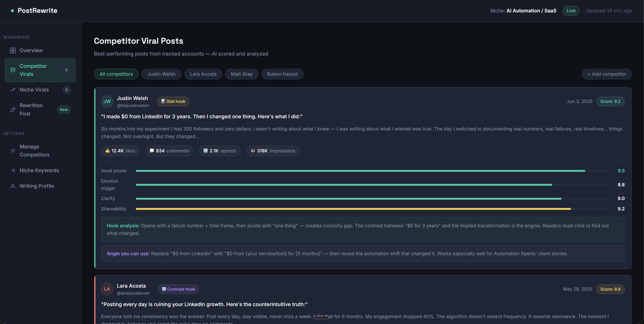
Task: Click the Writing Profile user icon
Action: click(13, 186)
